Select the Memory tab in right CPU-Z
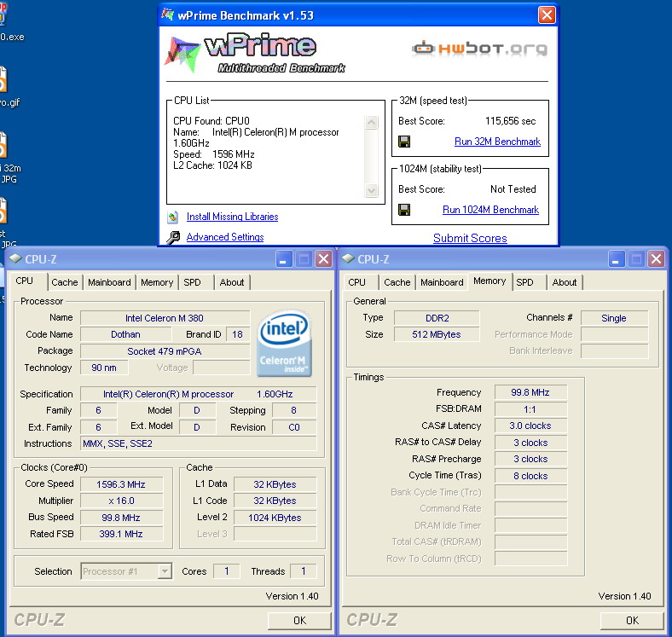This screenshot has height=637, width=672. coord(490,281)
